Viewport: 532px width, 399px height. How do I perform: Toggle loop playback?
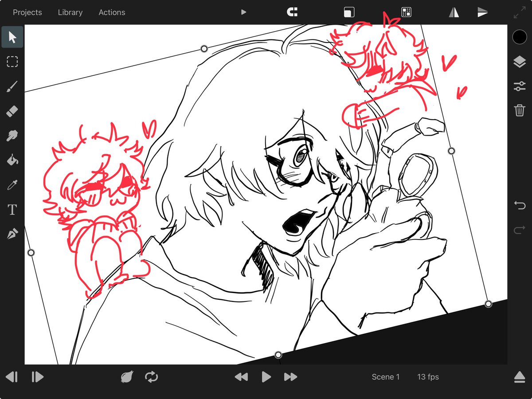tap(151, 377)
